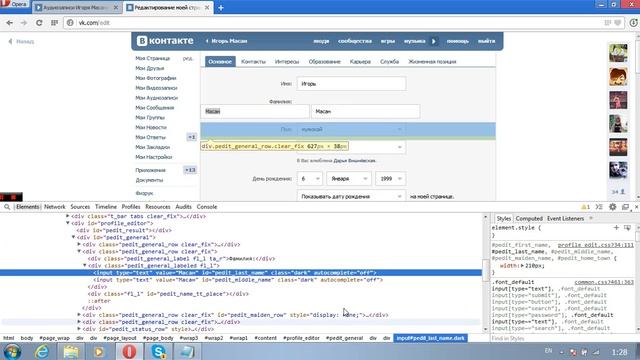The width and height of the screenshot is (640, 360).
Task: Switch to the Карьера profile tab
Action: coord(360,62)
